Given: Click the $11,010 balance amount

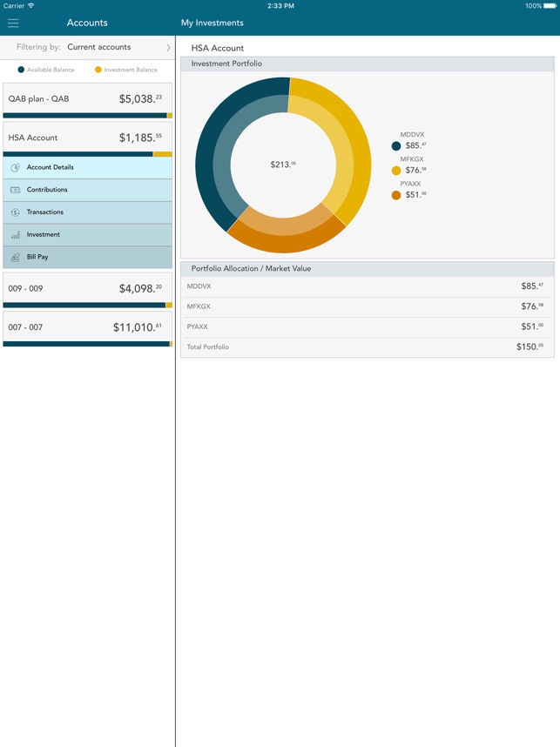Looking at the screenshot, I should 138,327.
